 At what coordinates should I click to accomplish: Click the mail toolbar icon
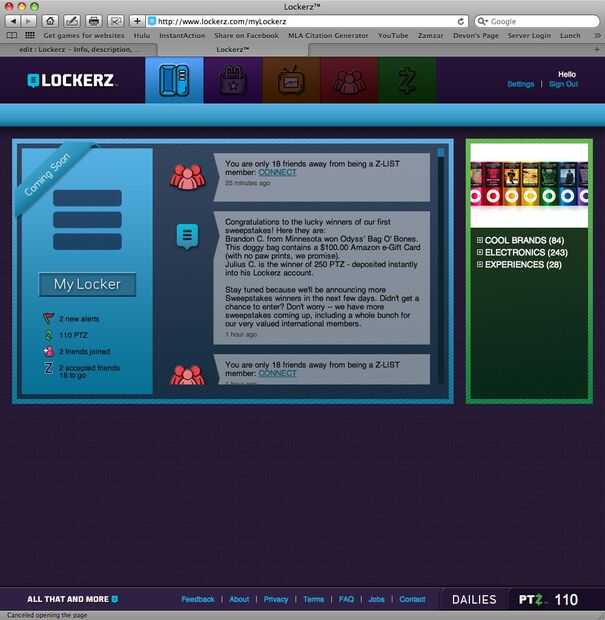click(115, 21)
